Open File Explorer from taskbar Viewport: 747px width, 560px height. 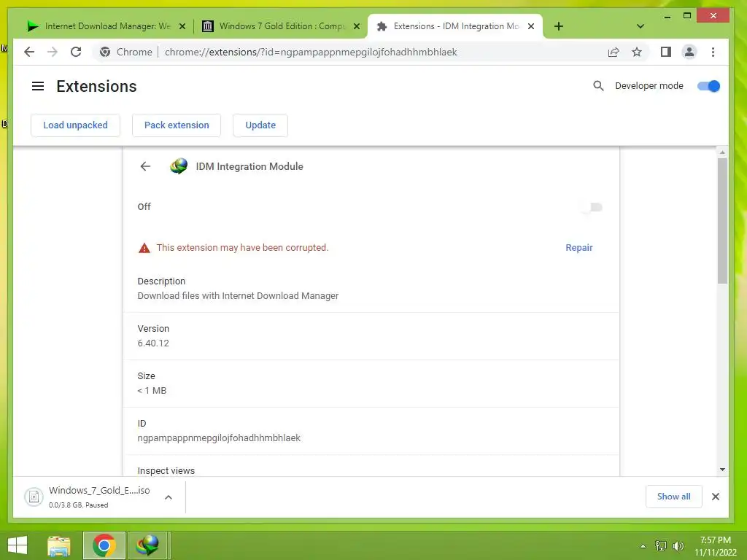59,545
